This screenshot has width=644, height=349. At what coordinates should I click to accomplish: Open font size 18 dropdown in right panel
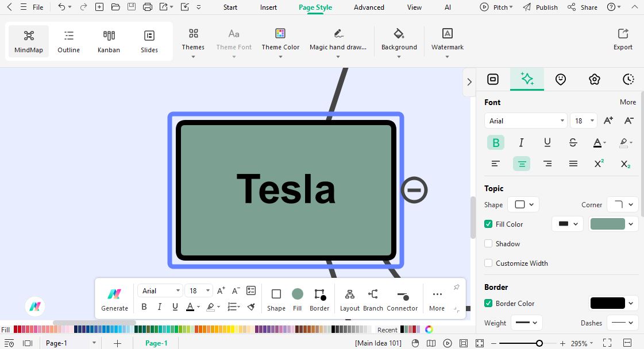point(584,121)
